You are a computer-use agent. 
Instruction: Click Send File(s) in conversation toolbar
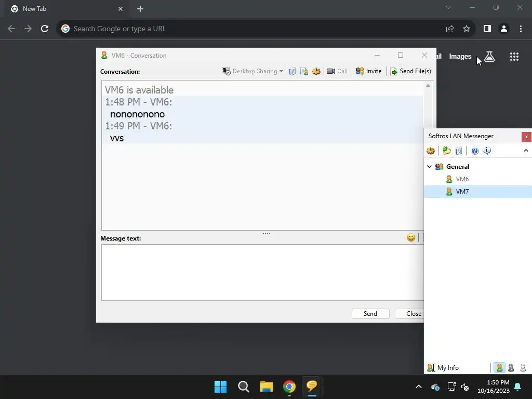[410, 71]
